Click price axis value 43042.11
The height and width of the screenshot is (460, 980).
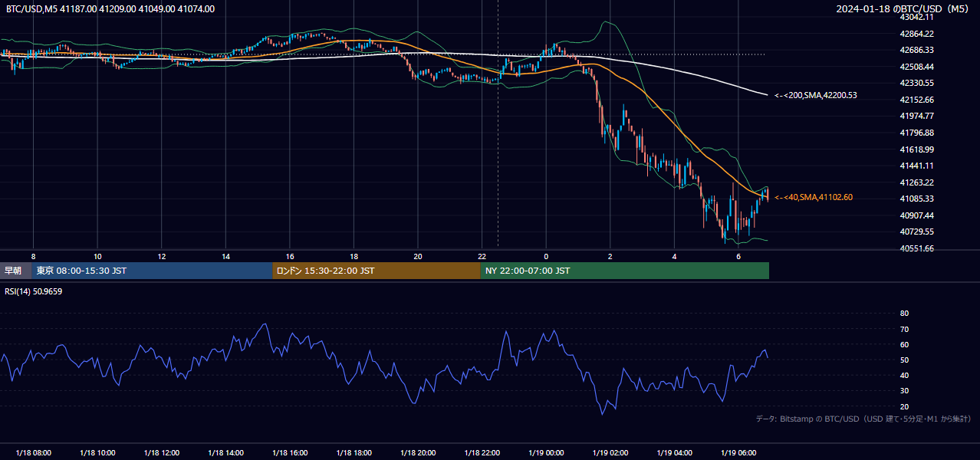click(917, 17)
